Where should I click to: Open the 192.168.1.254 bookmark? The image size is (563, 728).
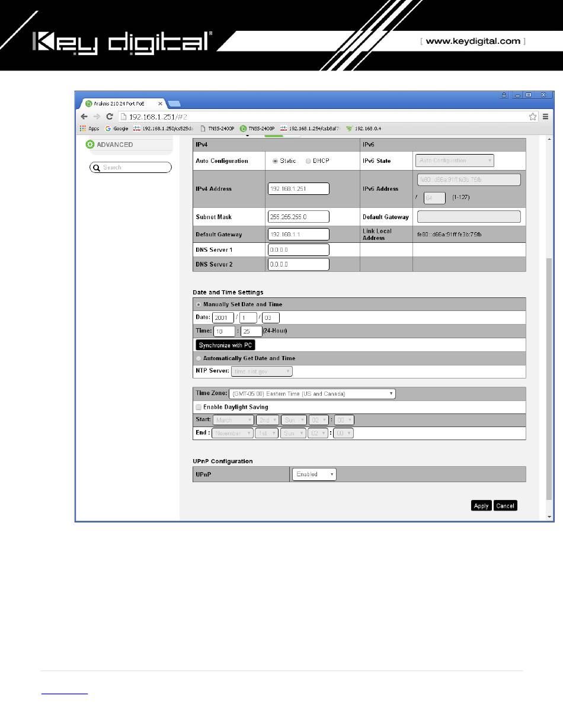310,128
